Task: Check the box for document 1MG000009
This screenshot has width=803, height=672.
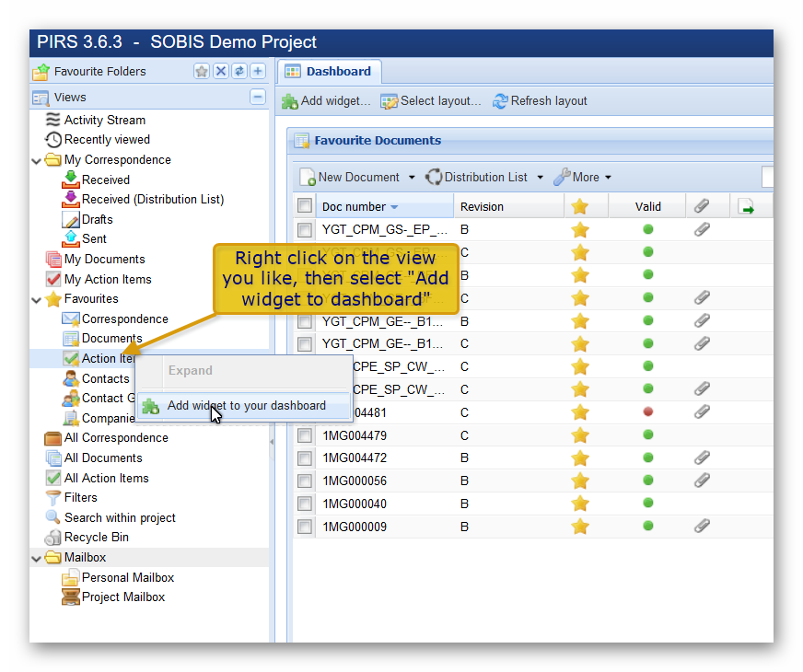Action: (305, 527)
